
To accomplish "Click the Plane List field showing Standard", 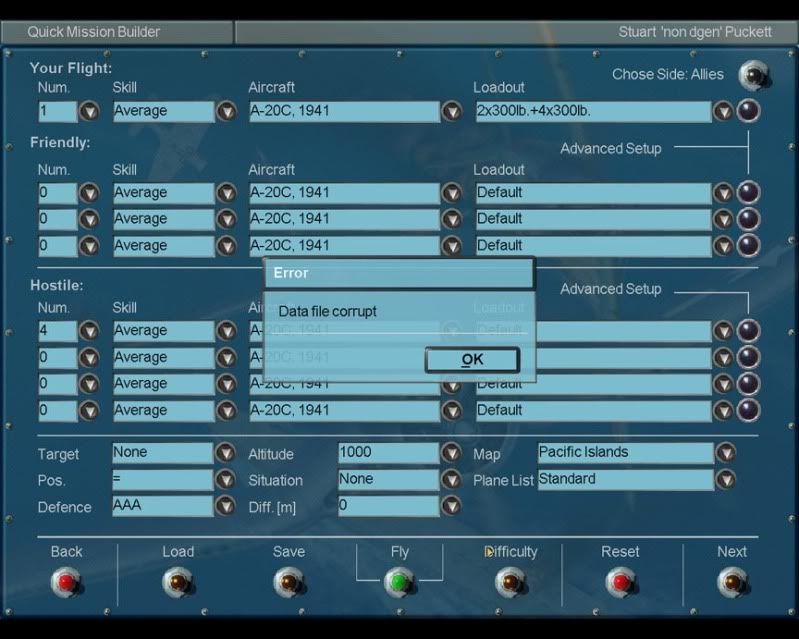I will [625, 479].
